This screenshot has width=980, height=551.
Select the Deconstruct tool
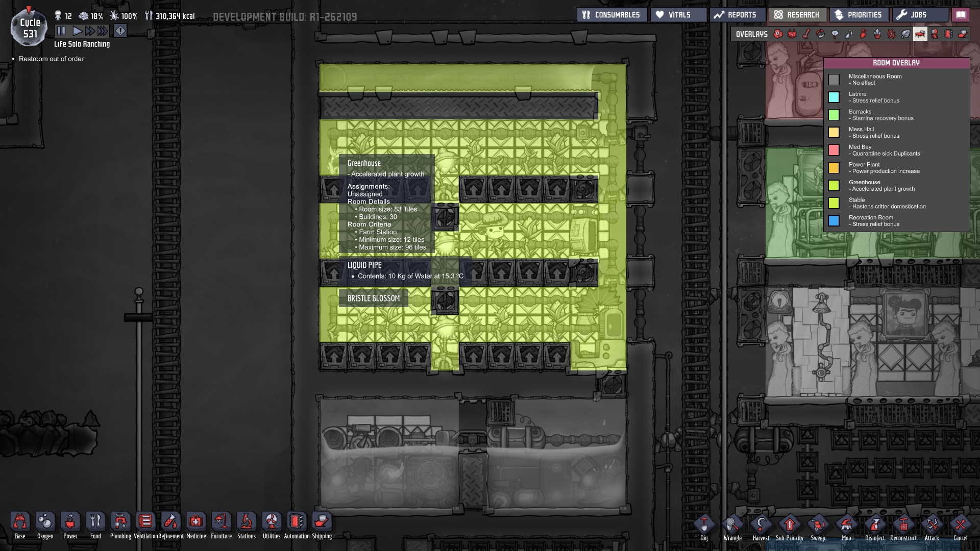pyautogui.click(x=903, y=525)
